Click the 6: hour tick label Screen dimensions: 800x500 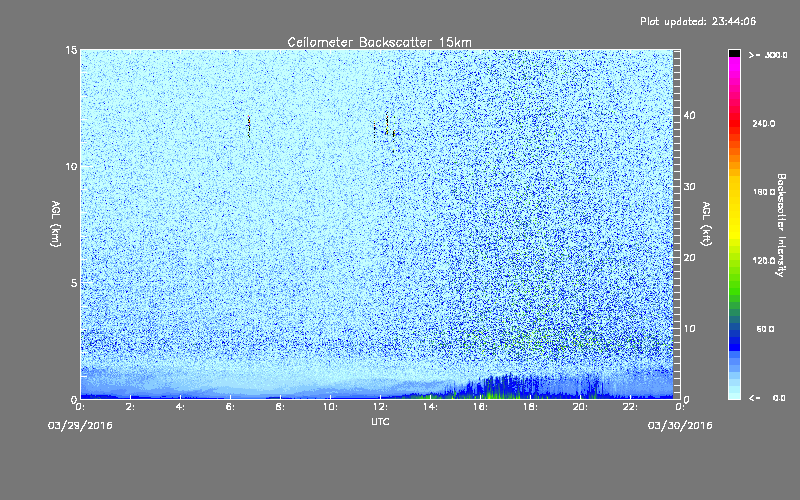click(x=231, y=407)
